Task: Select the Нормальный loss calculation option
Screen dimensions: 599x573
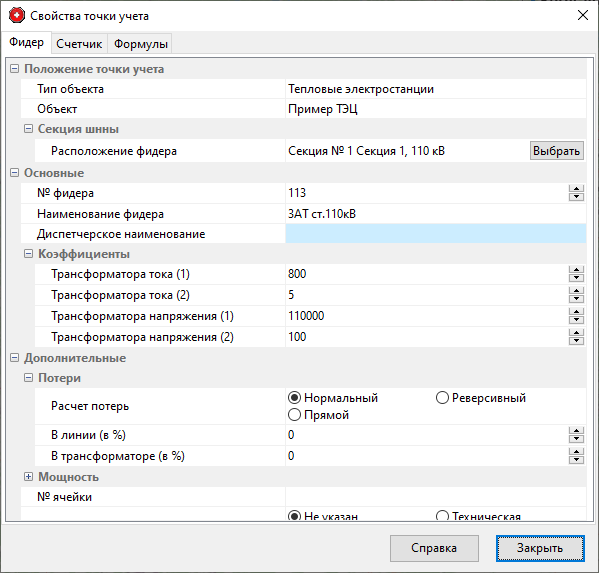Action: tap(333, 398)
